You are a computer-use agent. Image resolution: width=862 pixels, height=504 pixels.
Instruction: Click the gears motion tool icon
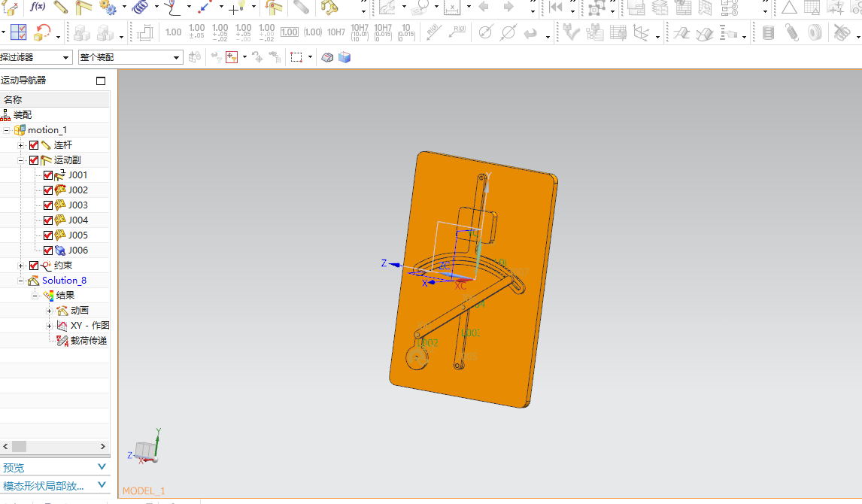(108, 8)
